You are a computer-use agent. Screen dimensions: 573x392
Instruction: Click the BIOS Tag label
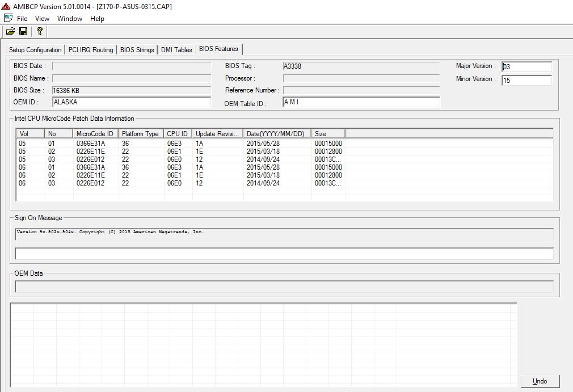coord(240,66)
